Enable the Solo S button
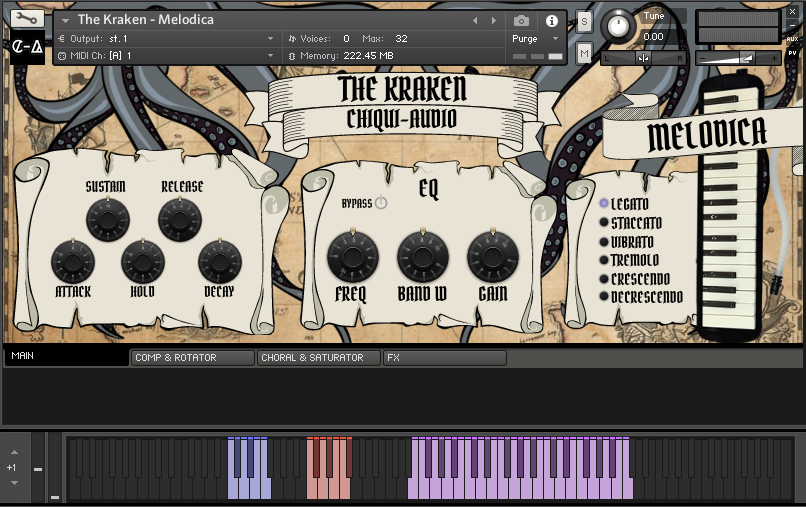The width and height of the screenshot is (806, 507). tap(584, 21)
